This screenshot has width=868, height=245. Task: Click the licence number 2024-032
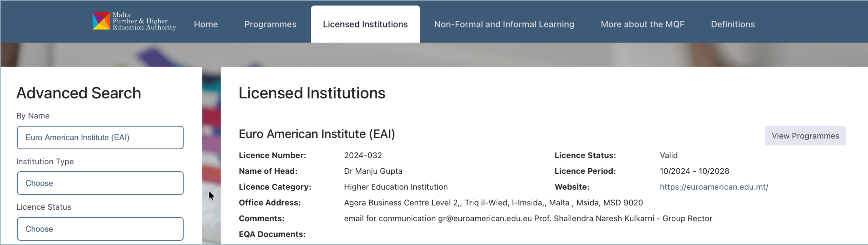363,155
